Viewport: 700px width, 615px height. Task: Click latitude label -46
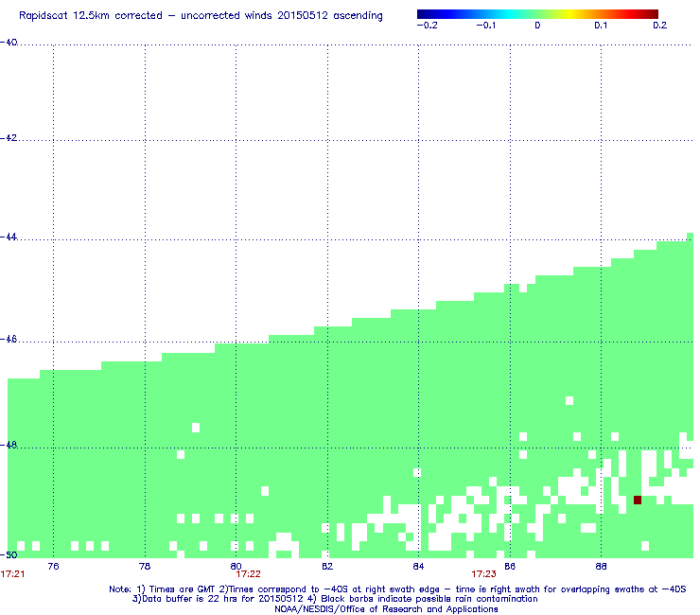[x=9, y=340]
